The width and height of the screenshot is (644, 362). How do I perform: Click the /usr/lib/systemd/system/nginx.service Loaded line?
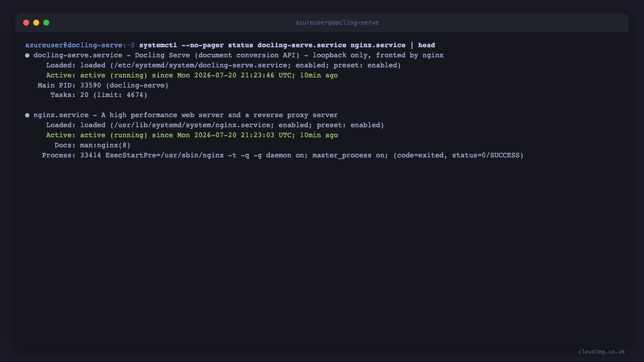(x=215, y=125)
